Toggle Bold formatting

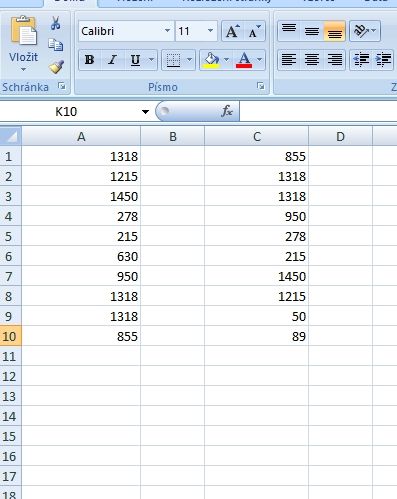pyautogui.click(x=89, y=60)
